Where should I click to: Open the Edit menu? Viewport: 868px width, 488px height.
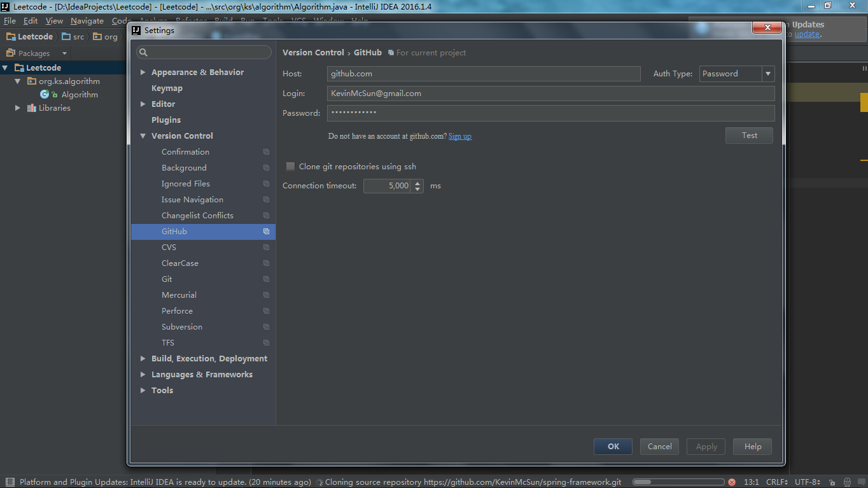tap(31, 21)
